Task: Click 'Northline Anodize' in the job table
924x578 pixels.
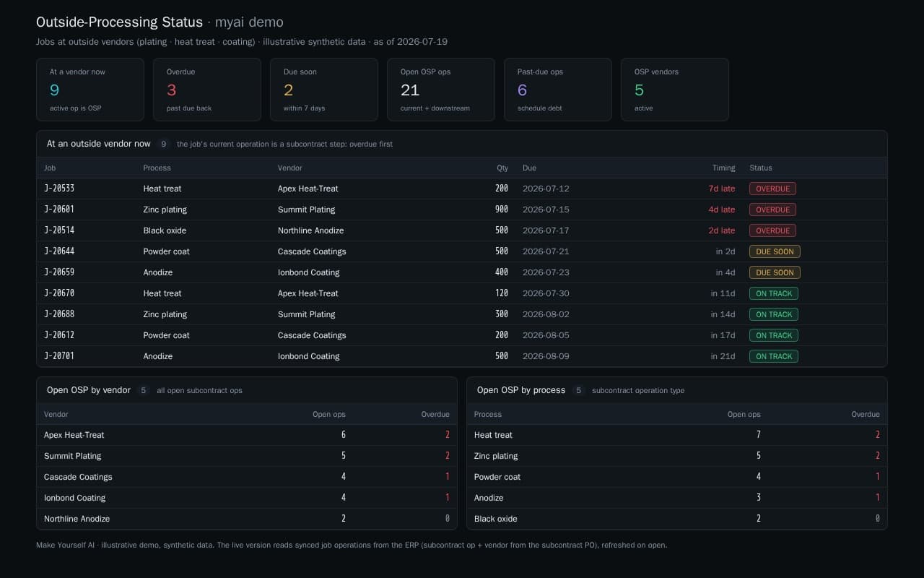Action: [310, 230]
